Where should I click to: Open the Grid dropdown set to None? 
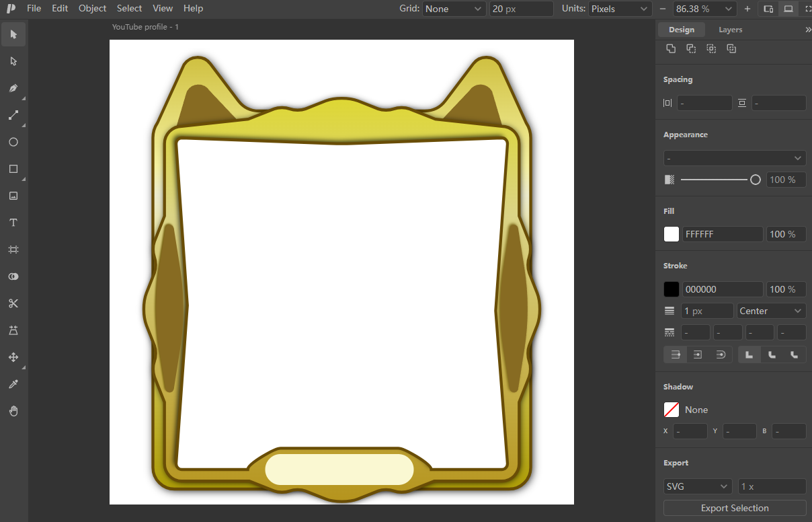[x=454, y=9]
